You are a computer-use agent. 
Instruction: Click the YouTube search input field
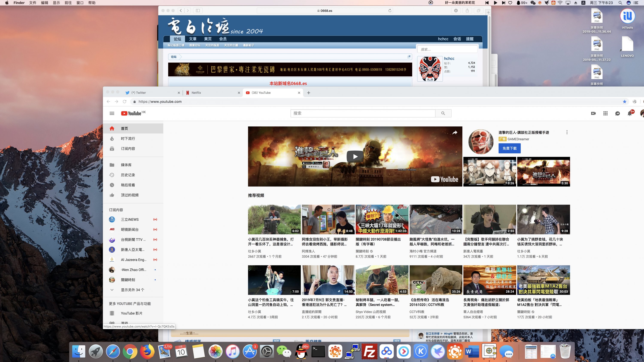(x=363, y=114)
